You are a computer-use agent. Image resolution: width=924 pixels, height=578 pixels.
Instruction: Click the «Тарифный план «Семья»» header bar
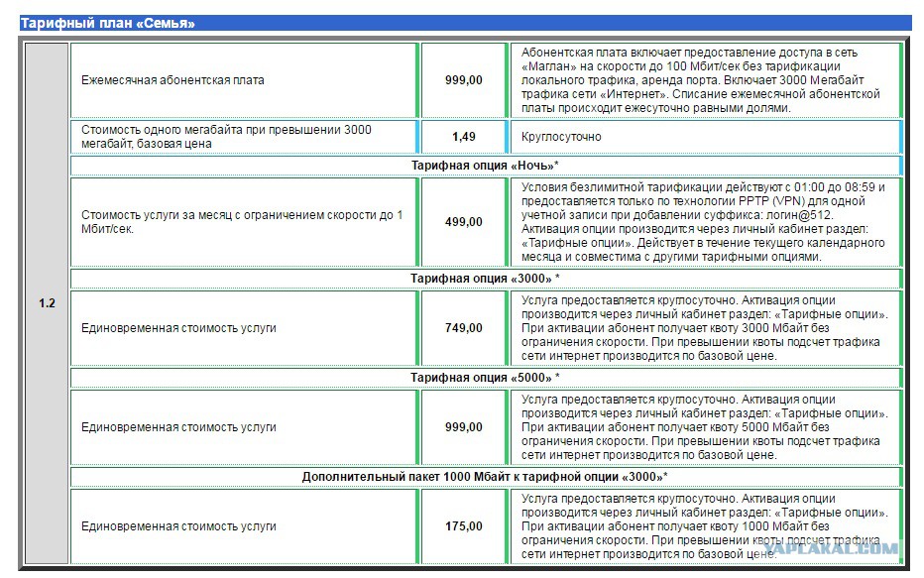pyautogui.click(x=466, y=24)
